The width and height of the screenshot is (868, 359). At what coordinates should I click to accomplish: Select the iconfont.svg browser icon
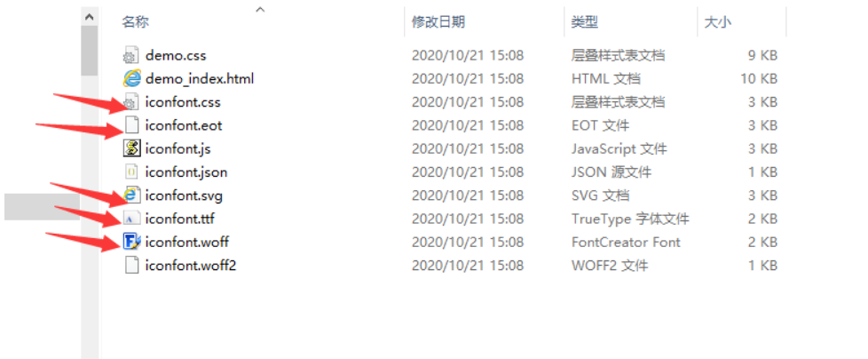pos(131,195)
